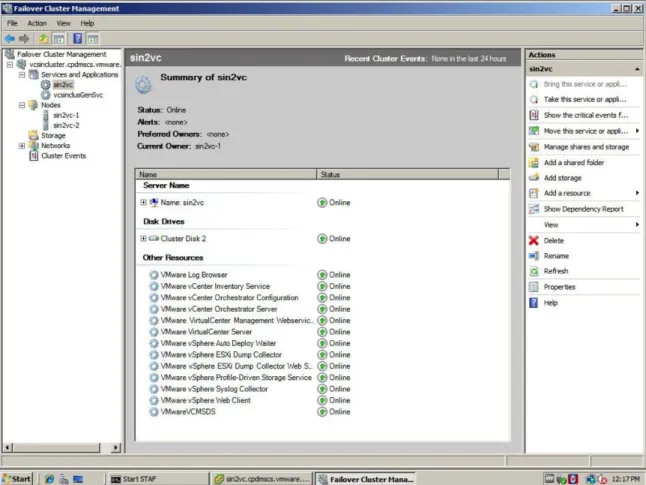
Task: Click the Show critical events icon
Action: [x=534, y=115]
